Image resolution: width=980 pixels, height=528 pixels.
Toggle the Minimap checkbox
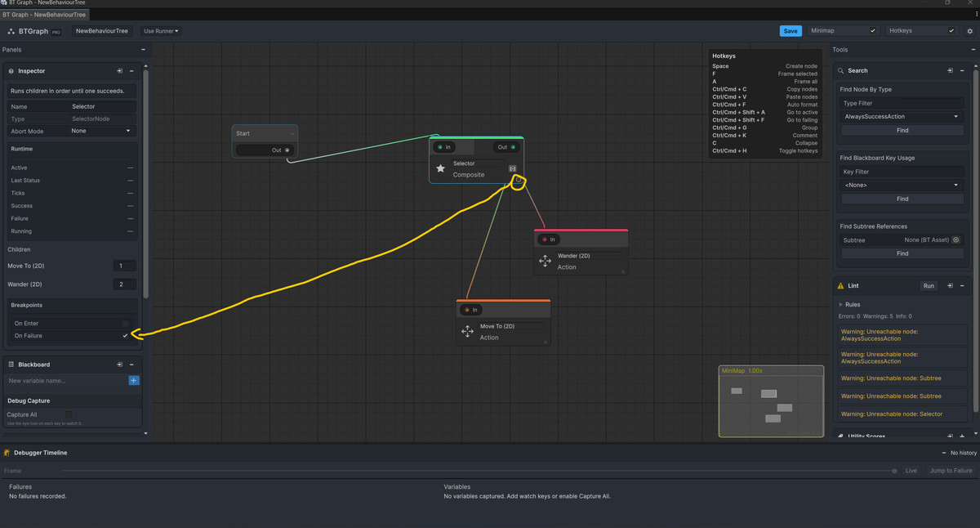(873, 31)
